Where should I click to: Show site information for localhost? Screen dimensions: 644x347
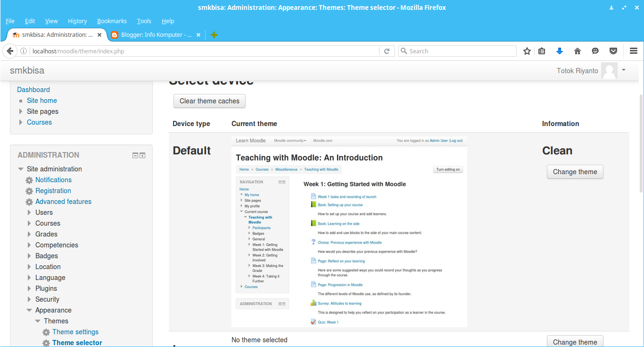[24, 51]
